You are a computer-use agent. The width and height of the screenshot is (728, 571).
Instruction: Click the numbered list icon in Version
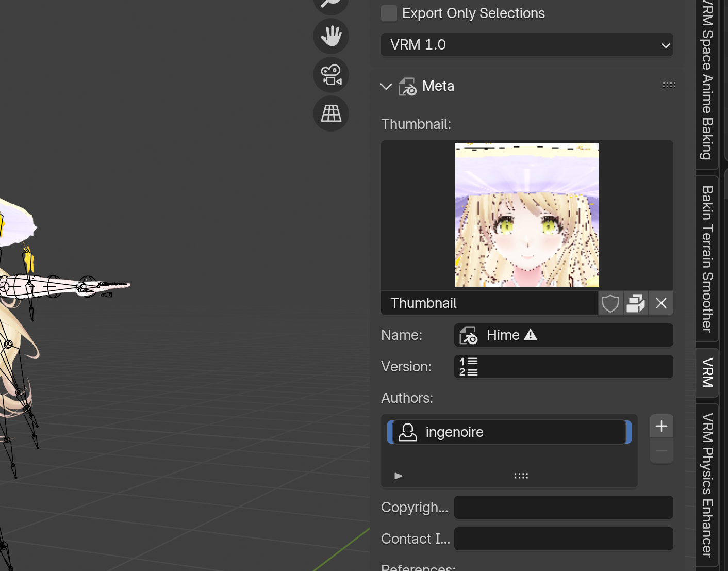point(469,367)
